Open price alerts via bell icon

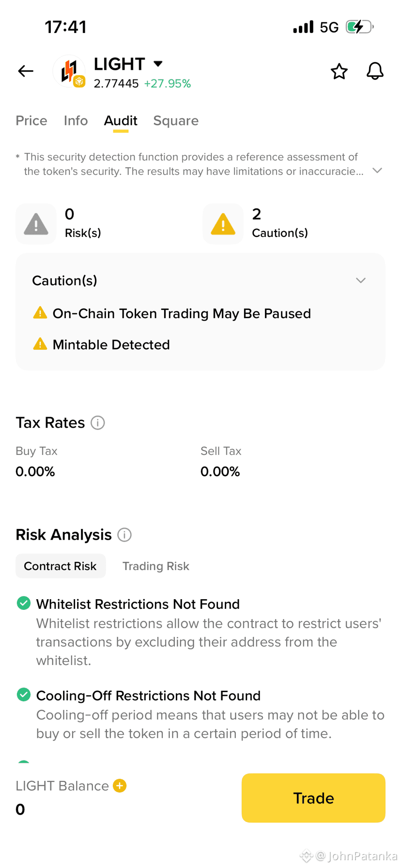375,71
